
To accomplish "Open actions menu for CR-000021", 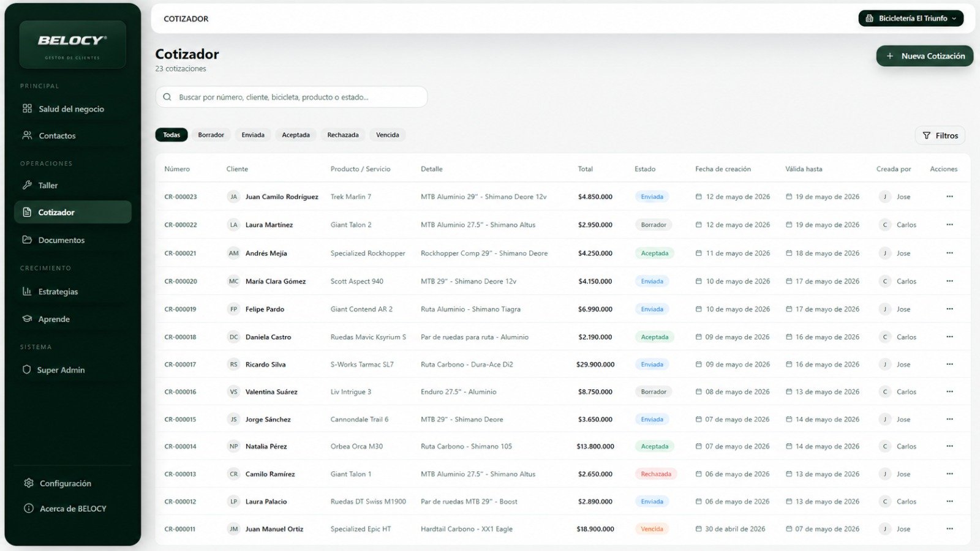I will [x=949, y=253].
